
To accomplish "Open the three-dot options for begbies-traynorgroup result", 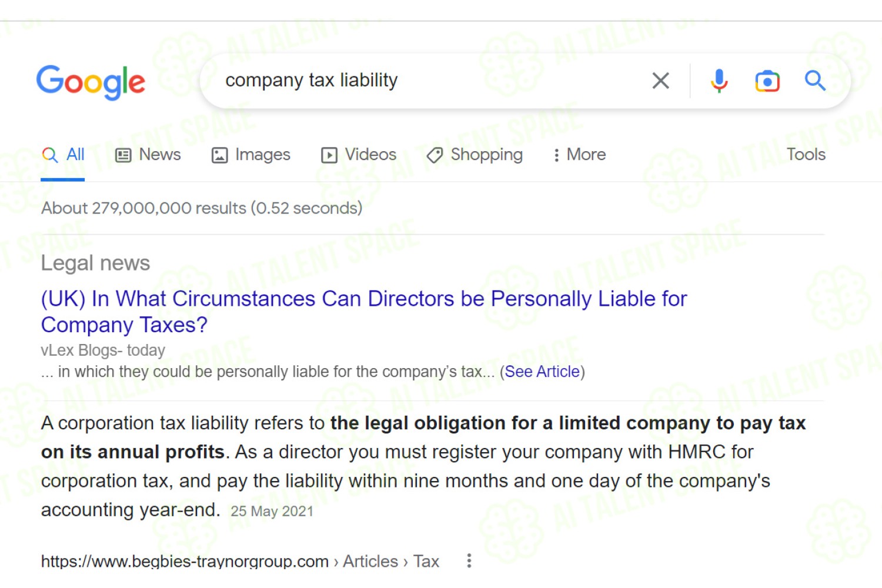I will coord(469,560).
